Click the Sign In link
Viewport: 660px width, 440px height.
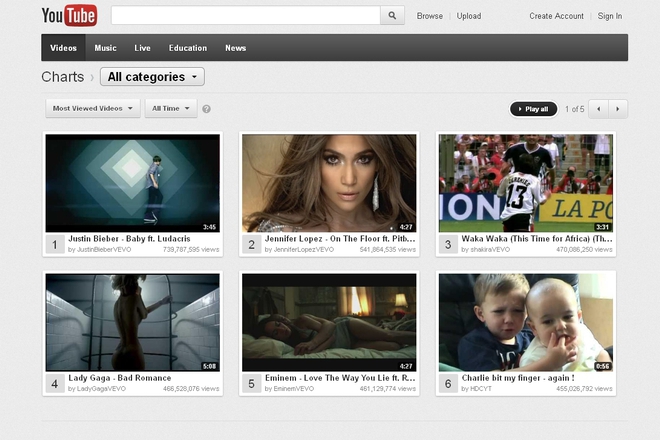[609, 16]
